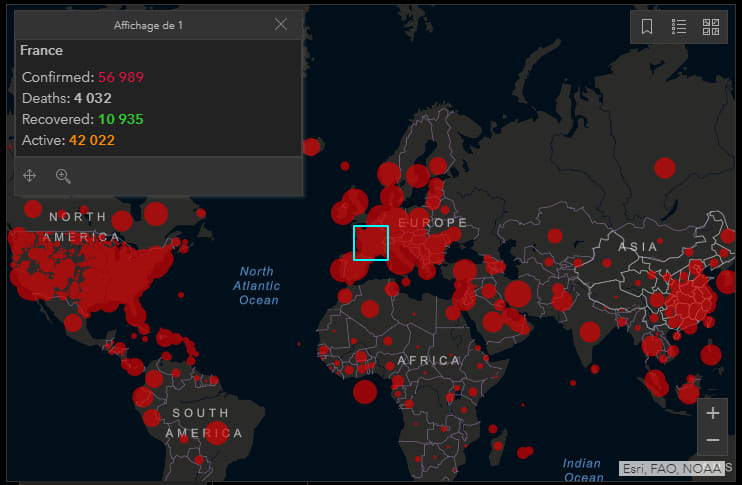Select the red circle over Brazil
The width and height of the screenshot is (742, 485).
[x=217, y=432]
